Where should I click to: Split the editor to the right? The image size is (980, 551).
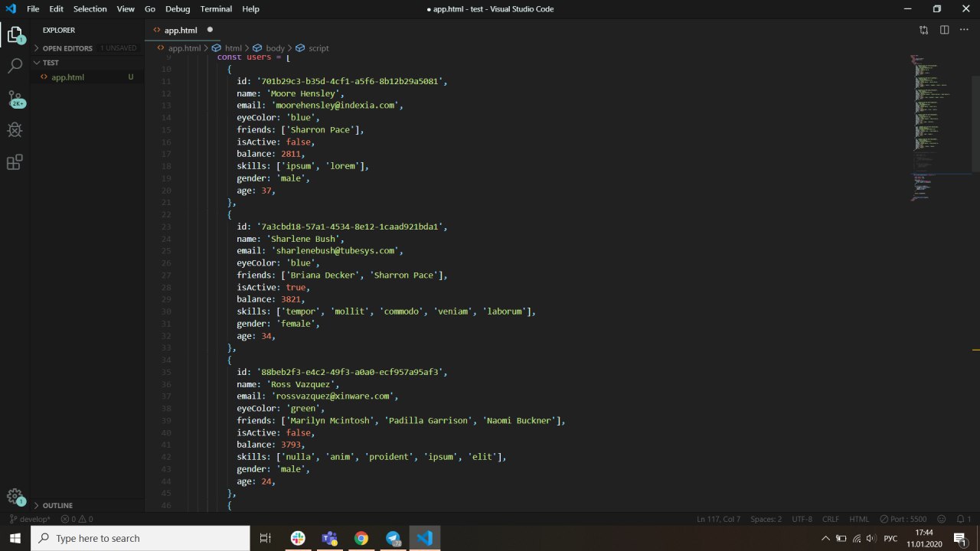[944, 30]
